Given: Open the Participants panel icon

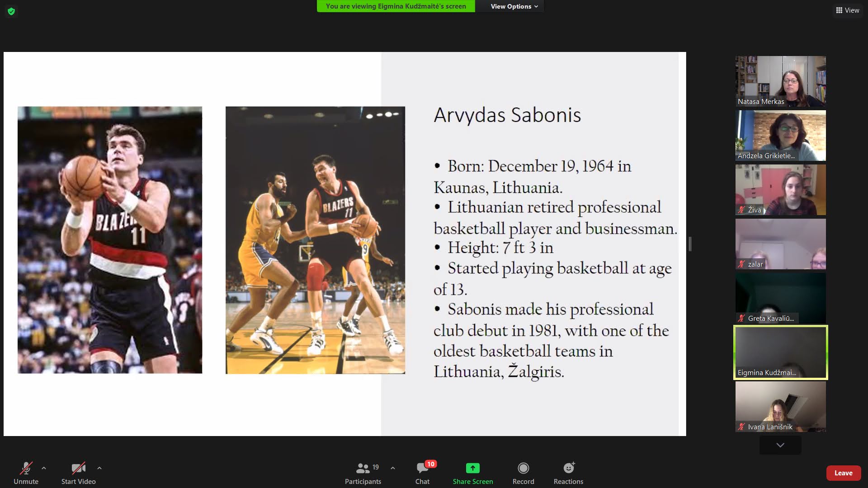Looking at the screenshot, I should 362,468.
